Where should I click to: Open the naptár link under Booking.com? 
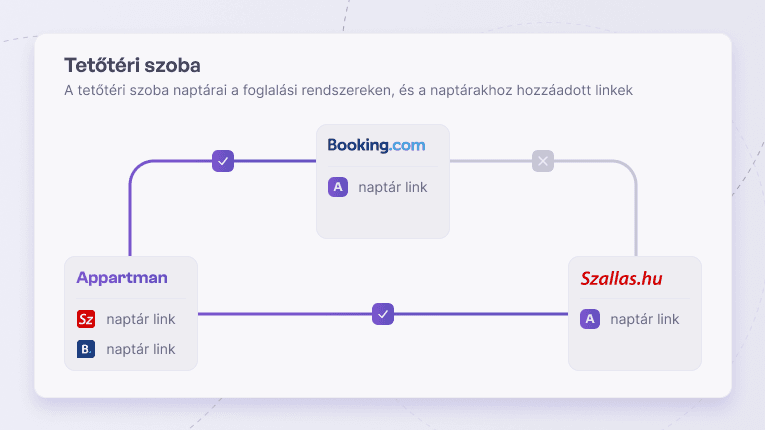(393, 187)
